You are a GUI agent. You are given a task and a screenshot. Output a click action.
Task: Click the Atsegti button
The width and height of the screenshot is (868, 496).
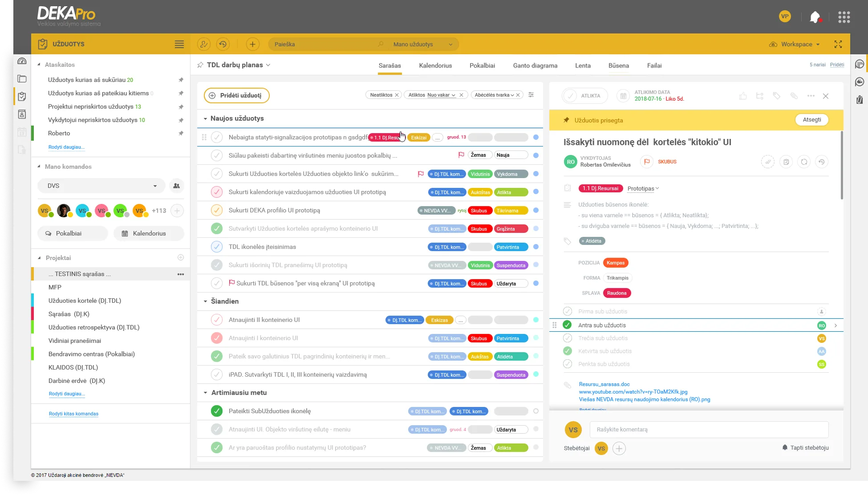coord(812,120)
